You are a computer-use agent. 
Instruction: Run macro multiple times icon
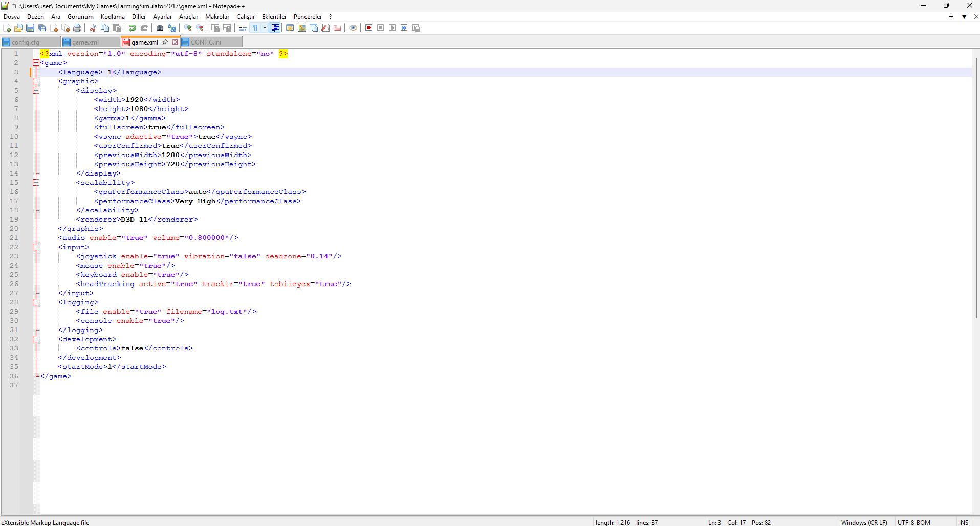404,28
